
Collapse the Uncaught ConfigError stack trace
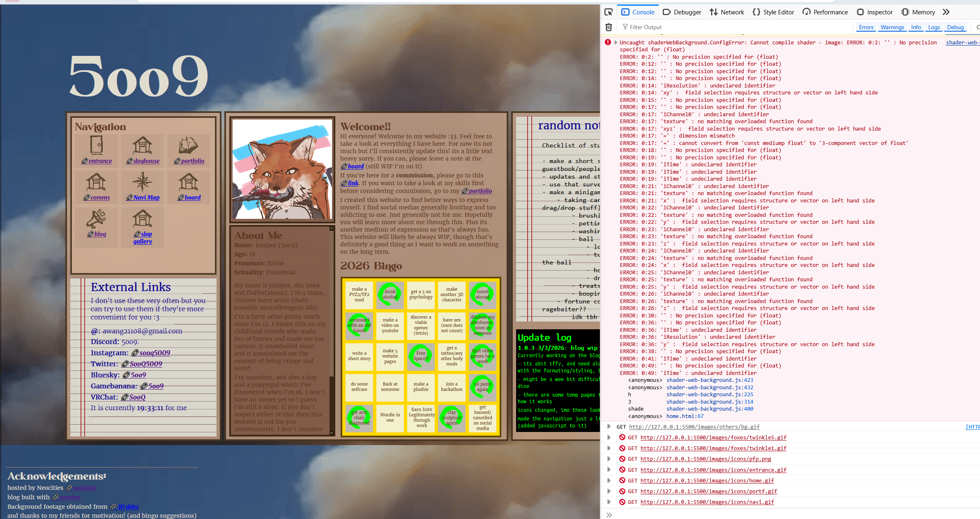point(616,42)
